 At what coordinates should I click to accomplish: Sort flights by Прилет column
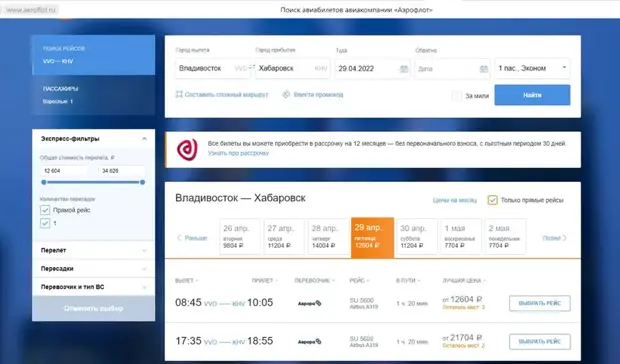point(265,281)
